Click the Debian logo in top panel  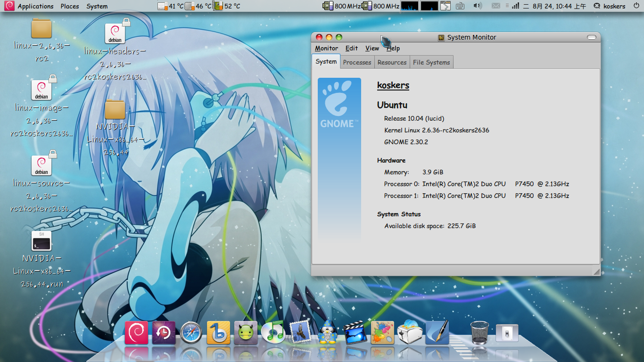[x=9, y=6]
